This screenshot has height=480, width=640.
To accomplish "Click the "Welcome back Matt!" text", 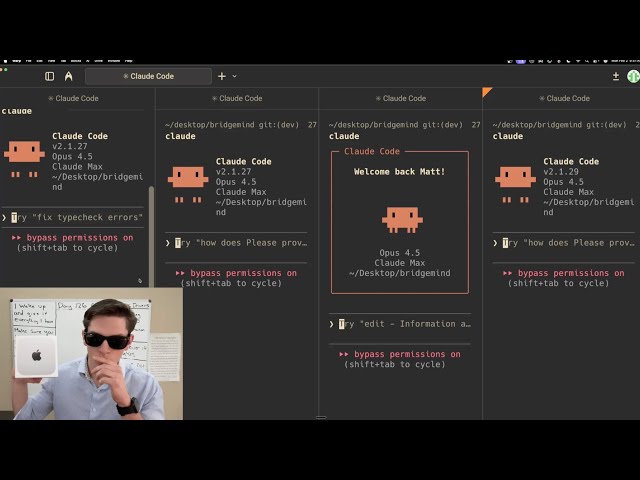I will [399, 172].
